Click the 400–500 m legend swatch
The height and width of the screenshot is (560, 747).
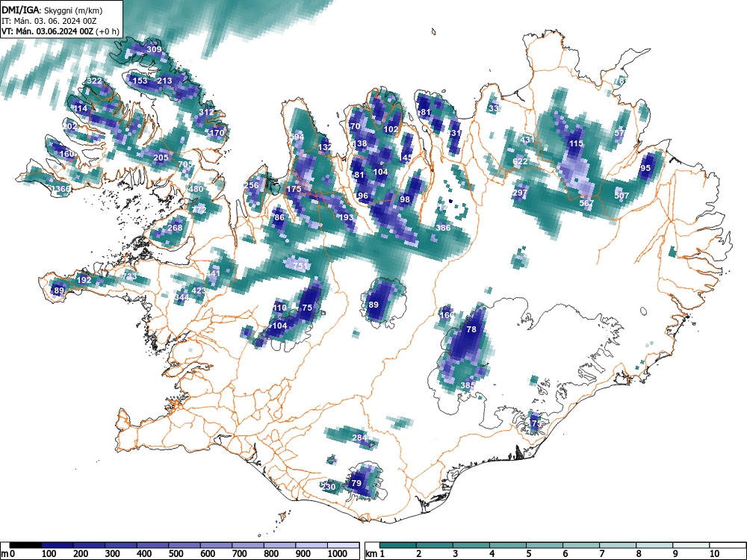pos(153,545)
